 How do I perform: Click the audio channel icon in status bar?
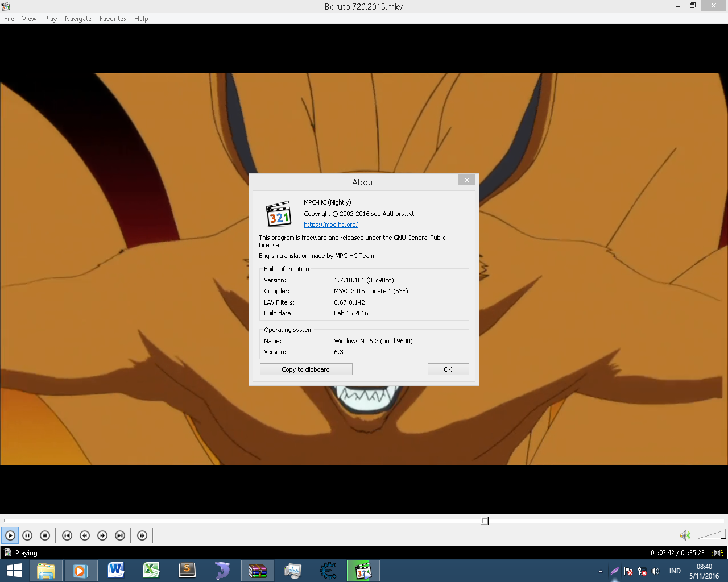[718, 552]
